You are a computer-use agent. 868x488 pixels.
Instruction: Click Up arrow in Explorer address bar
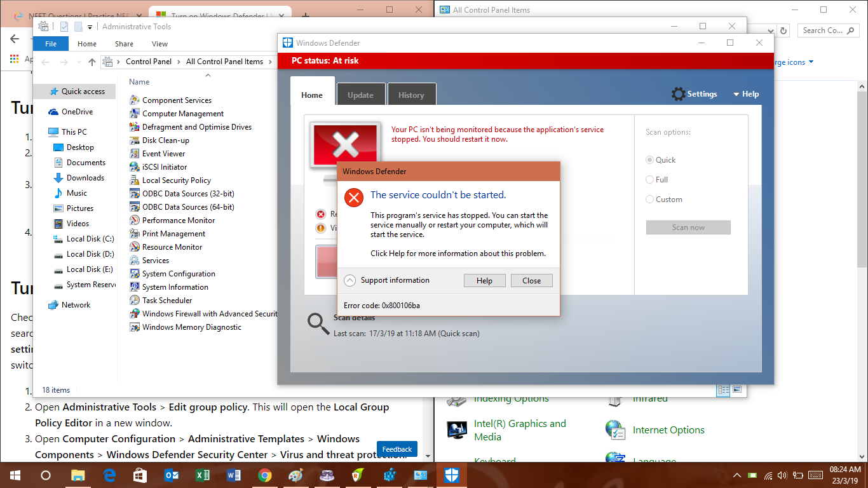coord(92,62)
